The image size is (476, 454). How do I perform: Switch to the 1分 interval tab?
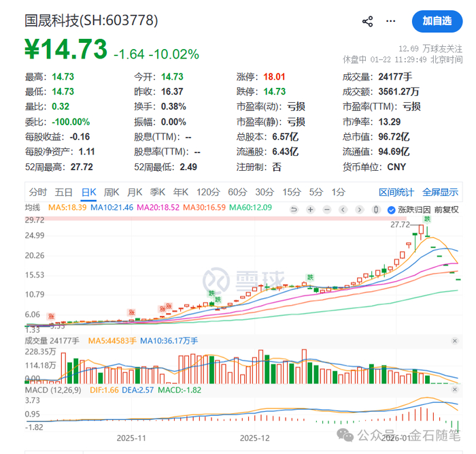339,192
